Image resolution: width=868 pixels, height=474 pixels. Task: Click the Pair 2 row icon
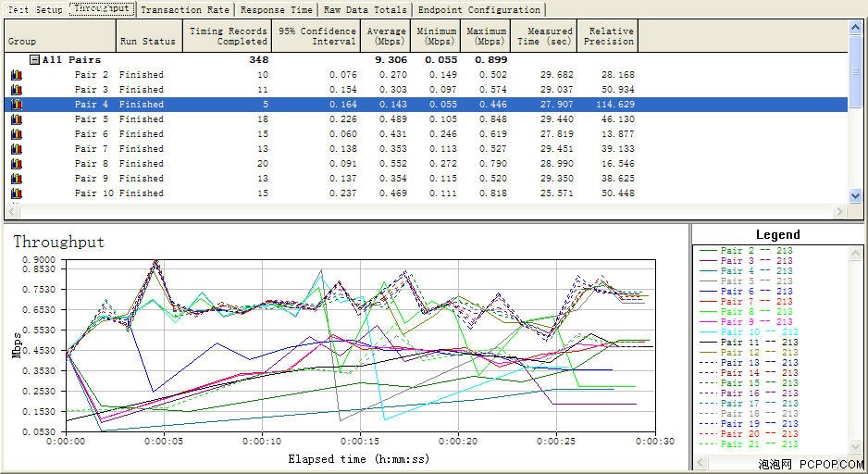point(17,75)
